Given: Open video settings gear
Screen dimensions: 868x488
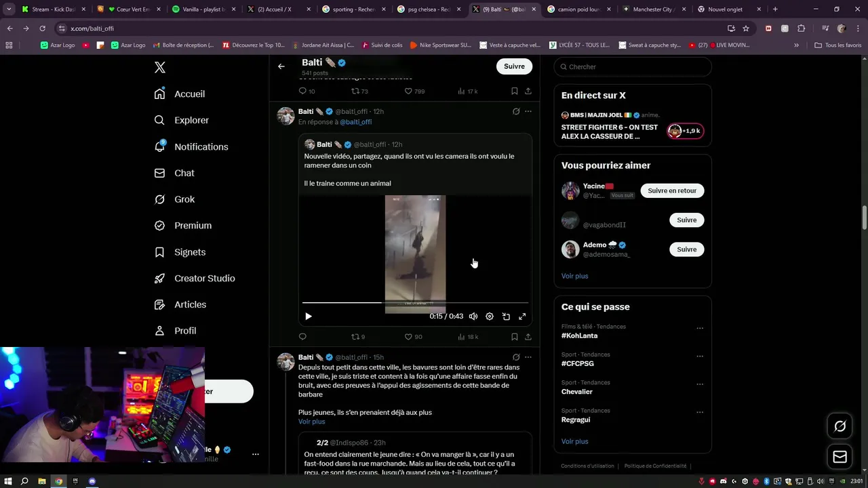Looking at the screenshot, I should [490, 317].
